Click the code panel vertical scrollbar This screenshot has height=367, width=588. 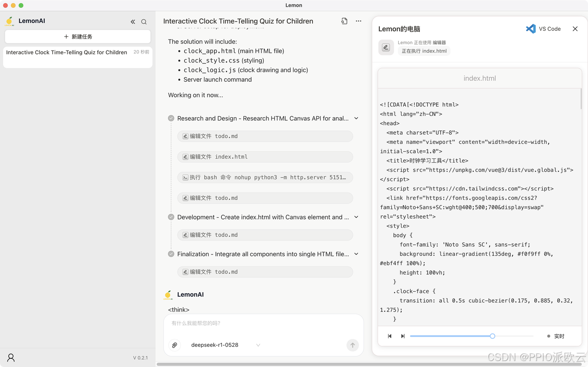[x=581, y=99]
